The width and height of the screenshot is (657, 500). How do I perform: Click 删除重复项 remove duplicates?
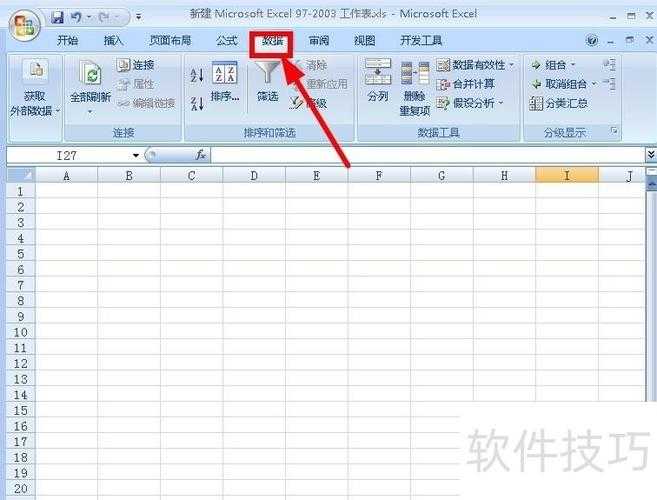(414, 89)
